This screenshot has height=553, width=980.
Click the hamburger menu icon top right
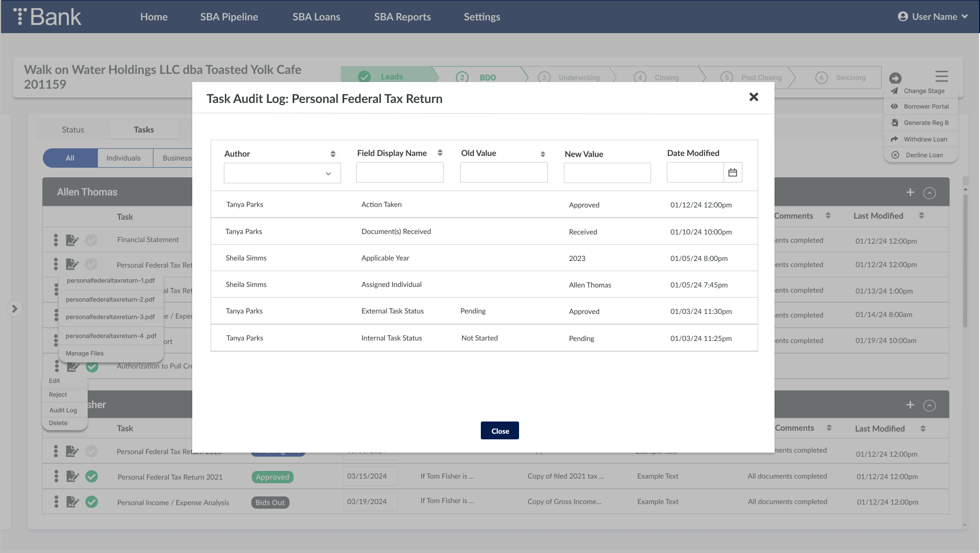point(941,76)
